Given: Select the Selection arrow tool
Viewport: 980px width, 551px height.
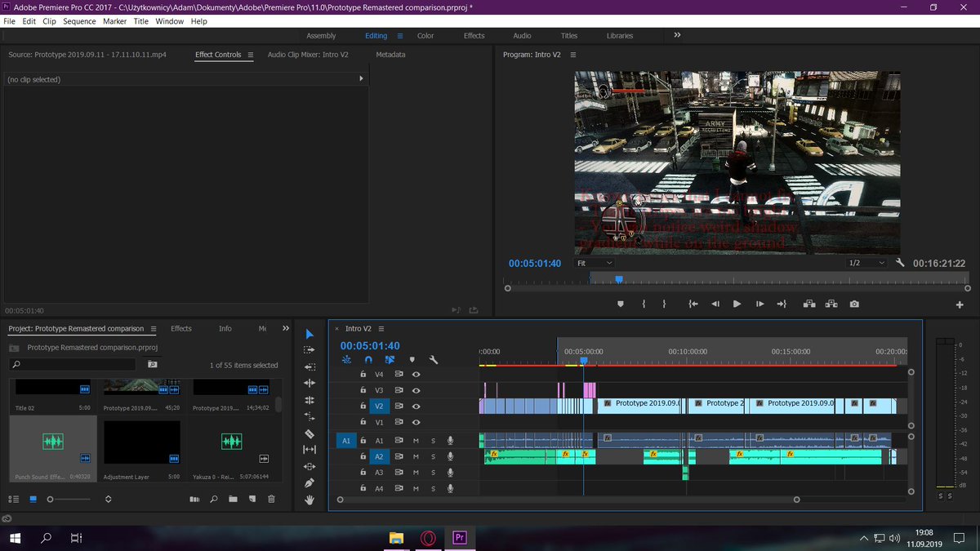Looking at the screenshot, I should (310, 334).
